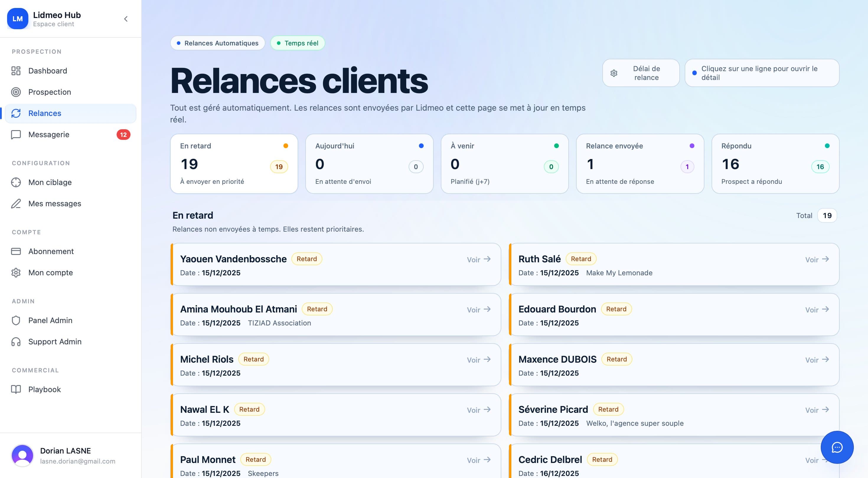The width and height of the screenshot is (868, 478).
Task: Collapse the sidebar with the chevron
Action: 126,19
